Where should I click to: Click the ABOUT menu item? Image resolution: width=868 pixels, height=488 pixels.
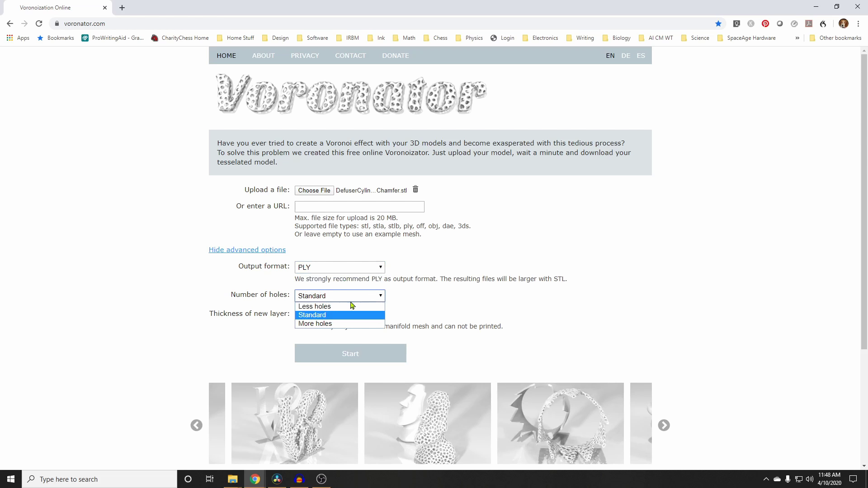click(264, 56)
